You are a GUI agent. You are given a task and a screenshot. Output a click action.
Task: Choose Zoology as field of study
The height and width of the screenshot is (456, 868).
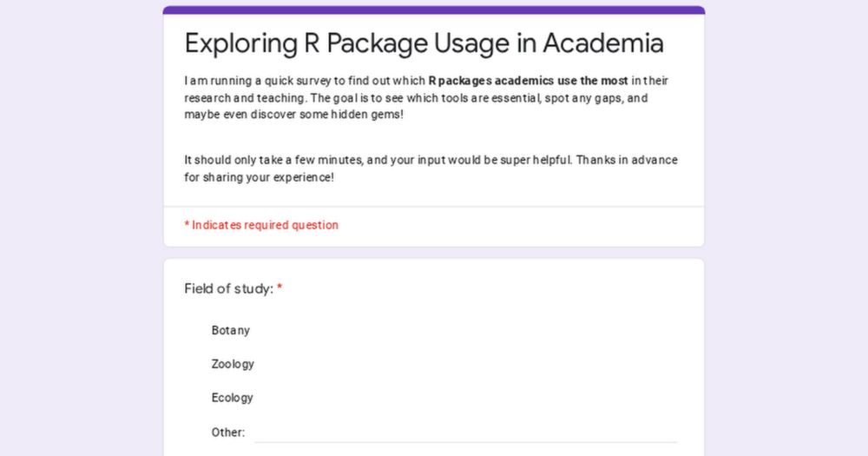pyautogui.click(x=233, y=364)
